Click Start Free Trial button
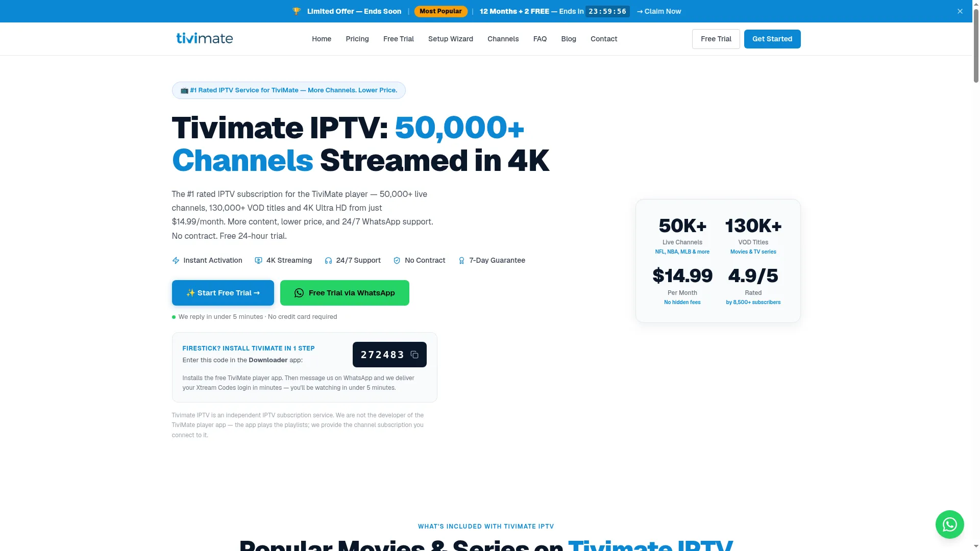This screenshot has height=551, width=980. pyautogui.click(x=223, y=293)
